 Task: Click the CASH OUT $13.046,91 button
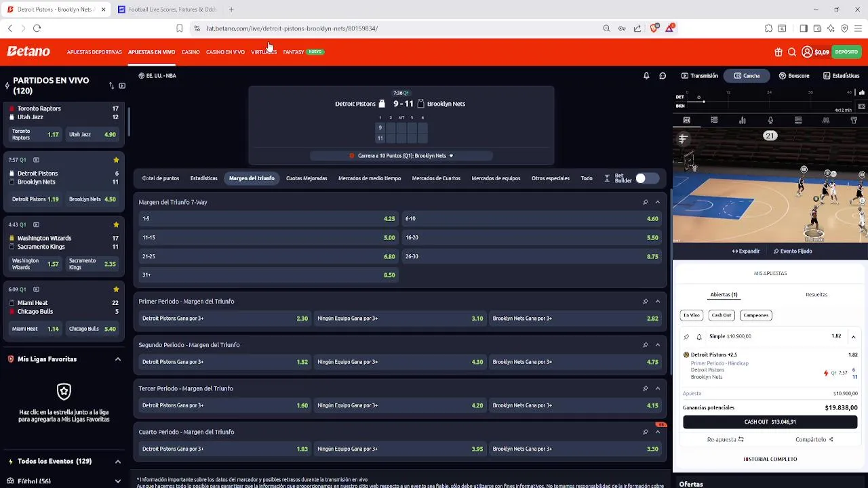point(770,422)
